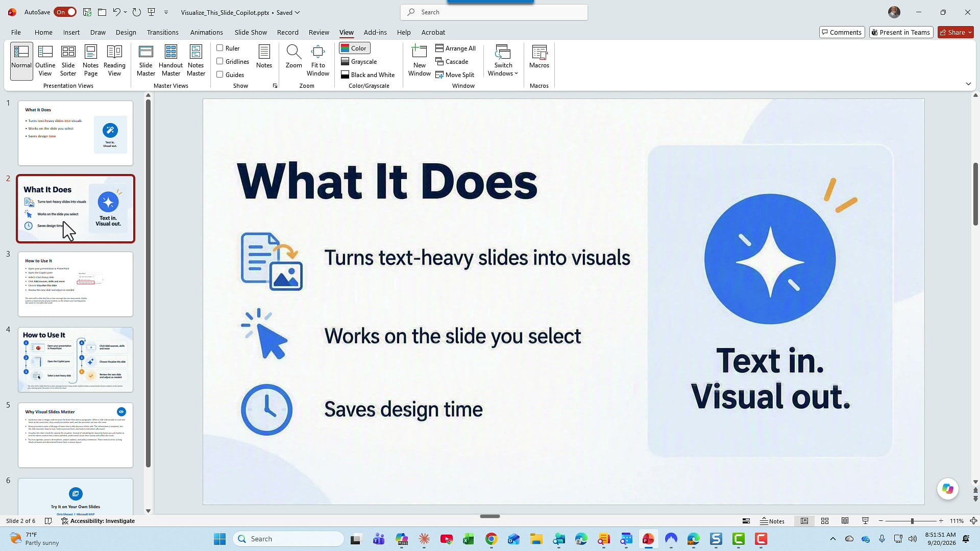Open the Notes Master view
980x551 pixels.
click(195, 61)
